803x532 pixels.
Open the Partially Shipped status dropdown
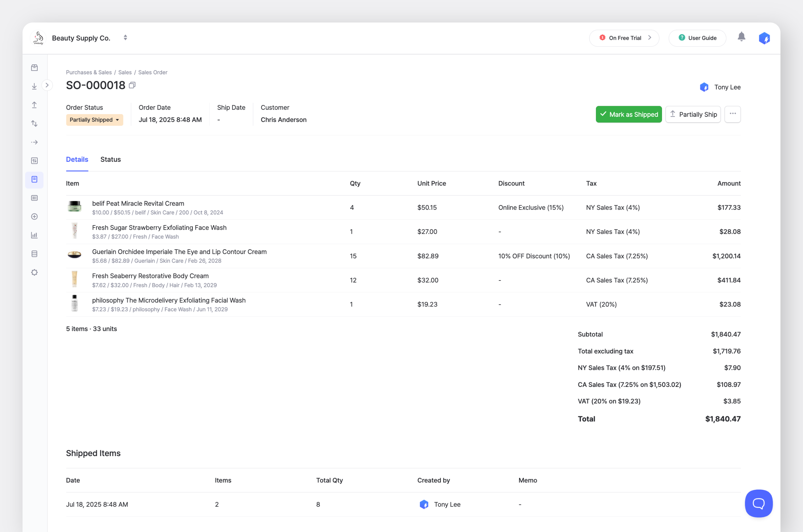tap(94, 120)
